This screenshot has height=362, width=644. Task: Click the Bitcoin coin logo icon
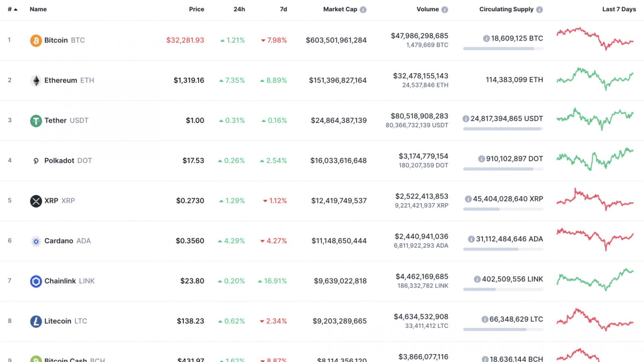click(x=36, y=40)
